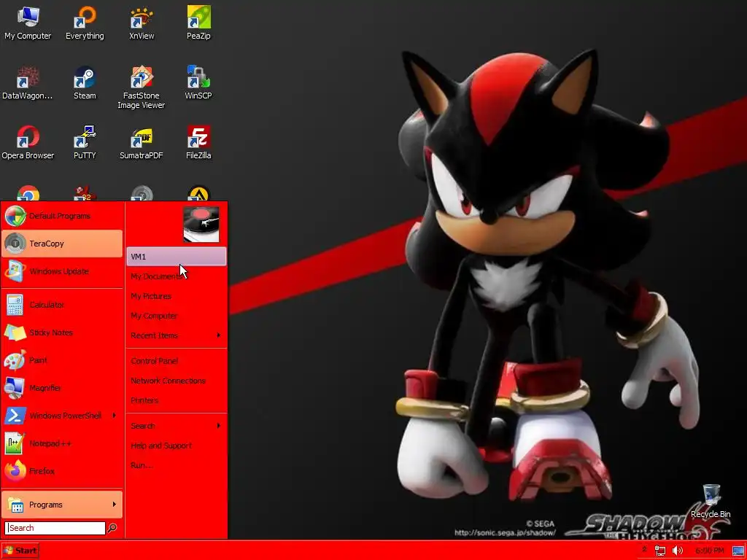Launch Firefox from the Start menu
Screen dimensions: 747x560
(x=62, y=472)
